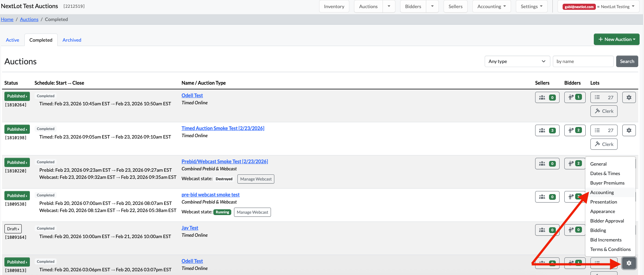Click the Running webcast state badge

tap(222, 212)
